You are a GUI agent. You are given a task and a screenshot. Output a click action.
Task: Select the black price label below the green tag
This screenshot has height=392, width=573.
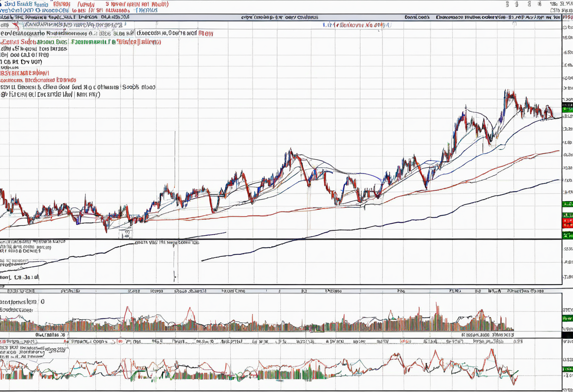(567, 115)
